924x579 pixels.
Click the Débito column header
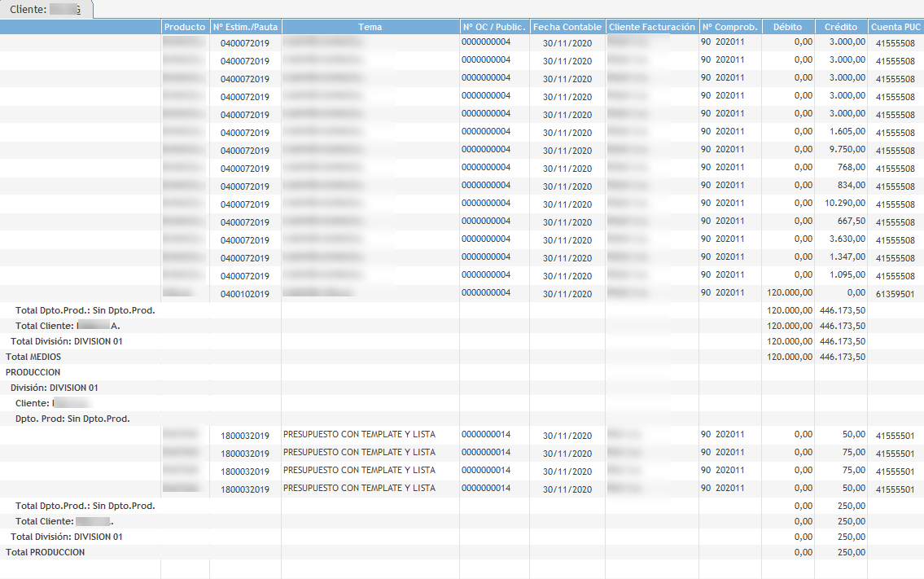(788, 27)
